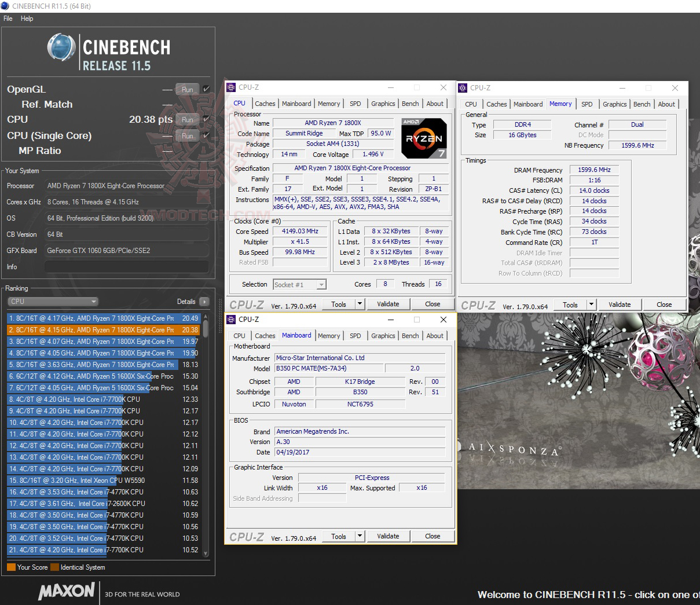Click the B350 PC MATE(MS-7A34) model field
The image size is (700, 605).
click(329, 368)
